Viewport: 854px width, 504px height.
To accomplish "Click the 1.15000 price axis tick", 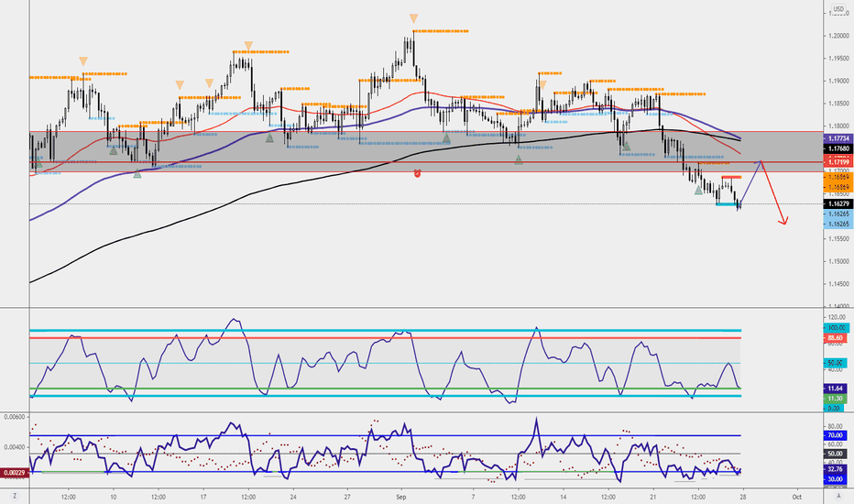I will tap(838, 261).
